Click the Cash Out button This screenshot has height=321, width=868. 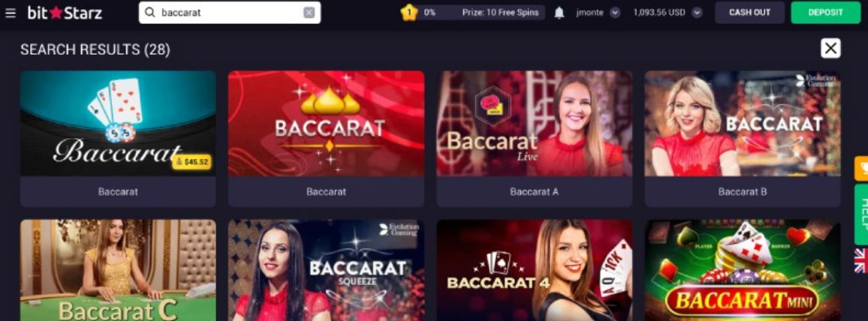749,12
